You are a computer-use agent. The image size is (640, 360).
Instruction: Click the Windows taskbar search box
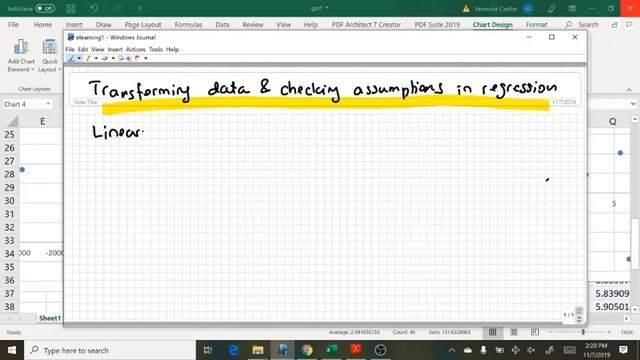(110, 350)
